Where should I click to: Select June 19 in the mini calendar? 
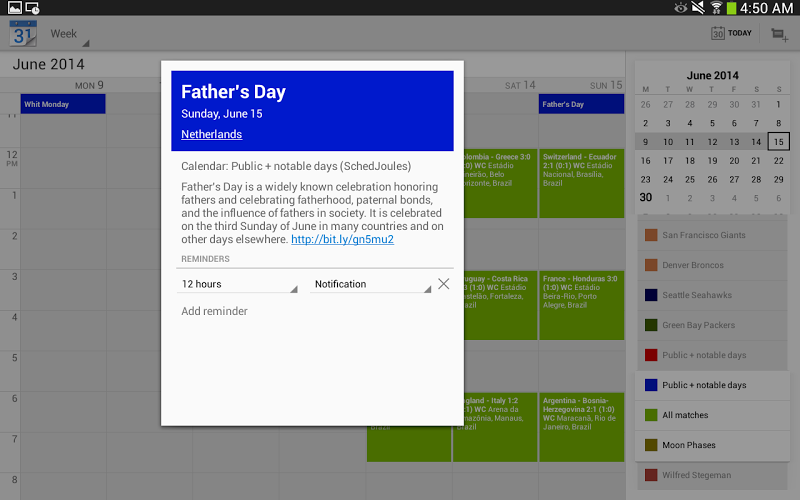pyautogui.click(x=712, y=161)
